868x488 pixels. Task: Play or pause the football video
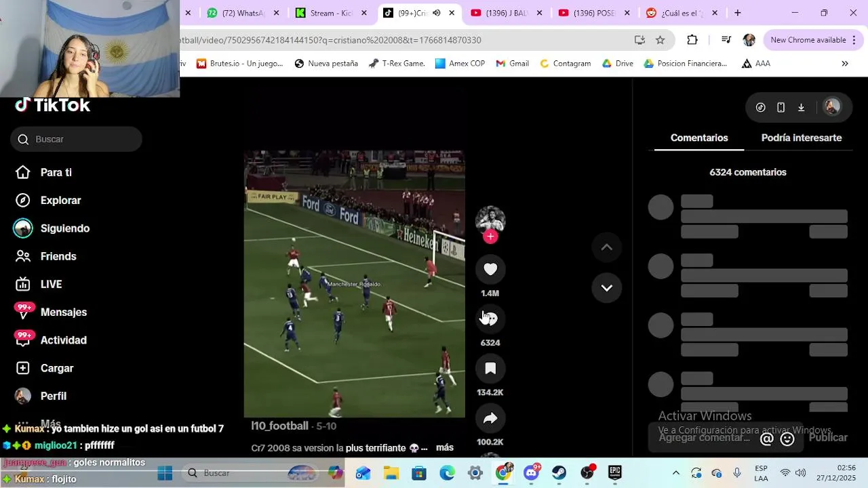click(355, 283)
